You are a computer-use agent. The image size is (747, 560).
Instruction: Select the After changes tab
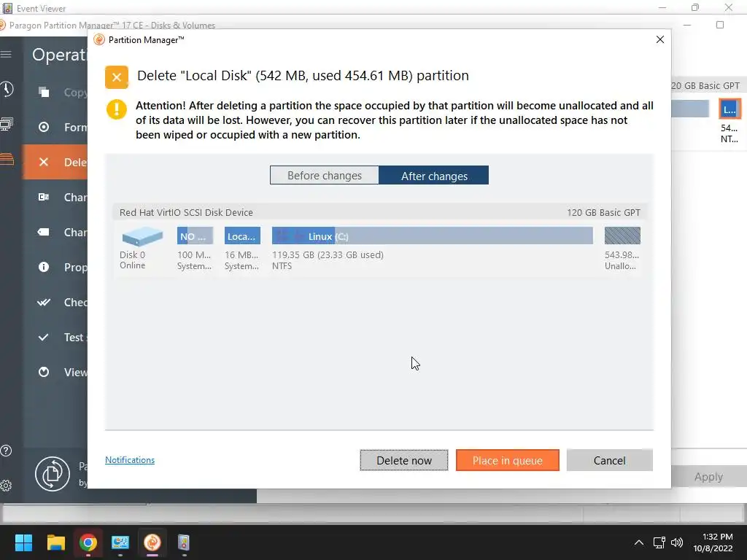(x=434, y=175)
